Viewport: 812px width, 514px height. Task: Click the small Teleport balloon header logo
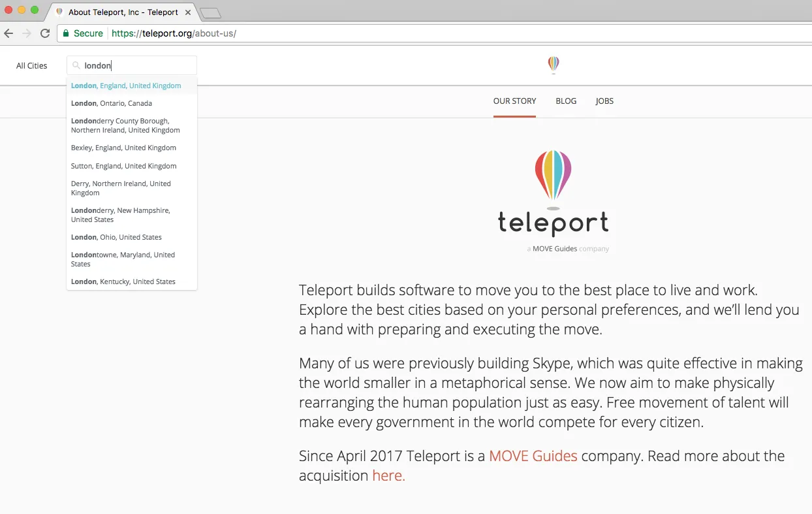click(554, 65)
